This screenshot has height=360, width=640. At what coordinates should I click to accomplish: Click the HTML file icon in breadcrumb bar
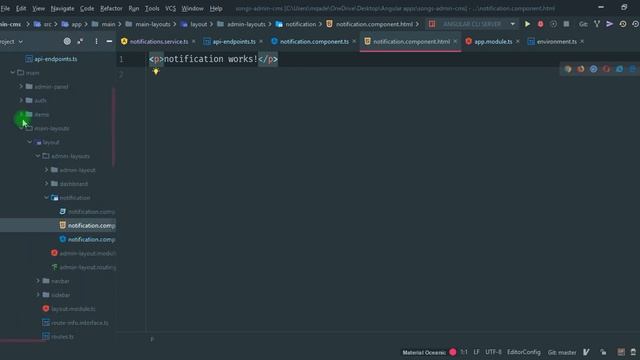(329, 24)
